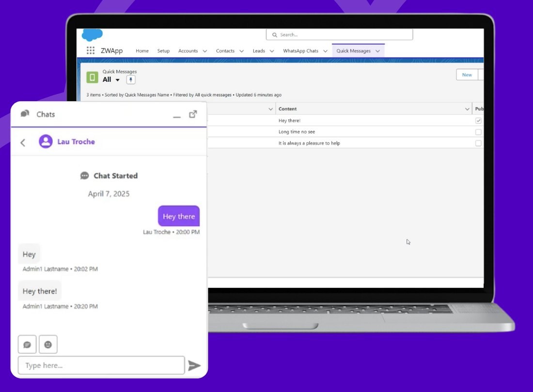Open the App Launcher grid icon
Viewport: 533px width, 392px height.
pyautogui.click(x=91, y=50)
